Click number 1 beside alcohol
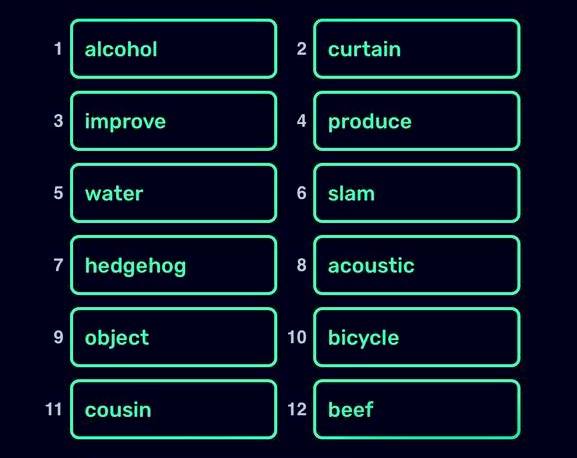Viewport: 577px width, 458px height. (58, 49)
